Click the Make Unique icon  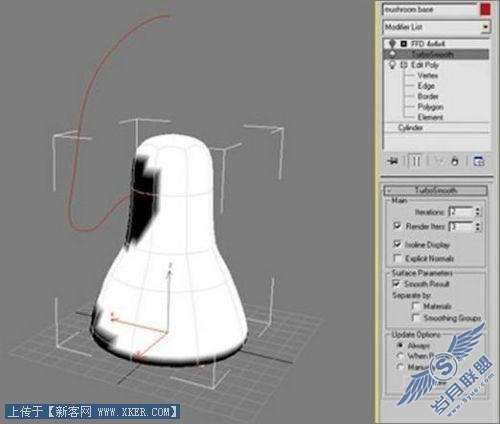click(x=438, y=161)
